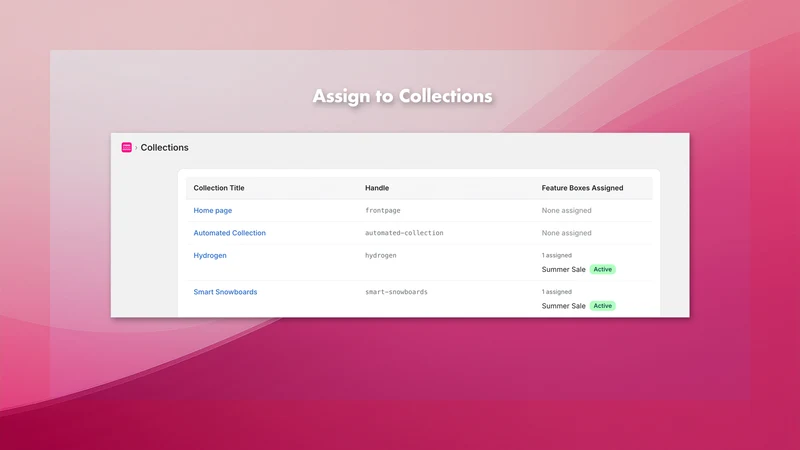Click the pink app icon beside Collections
This screenshot has height=450, width=800.
(127, 147)
